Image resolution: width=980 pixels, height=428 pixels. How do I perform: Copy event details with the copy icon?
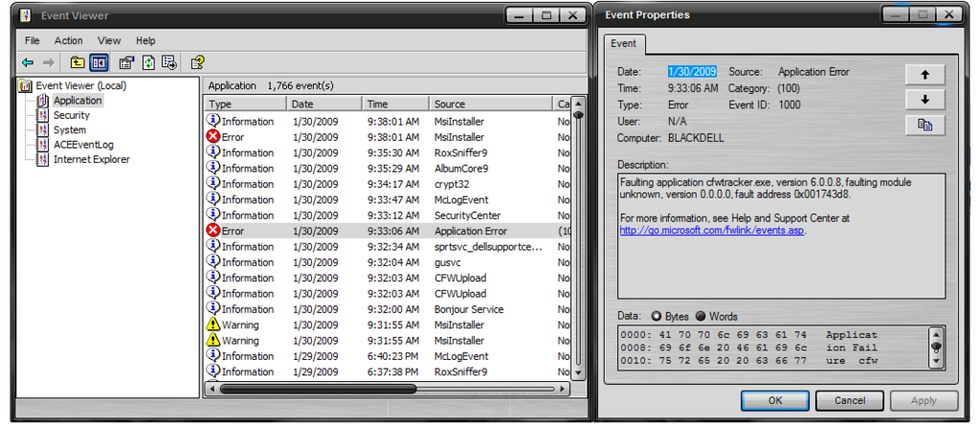[x=924, y=124]
